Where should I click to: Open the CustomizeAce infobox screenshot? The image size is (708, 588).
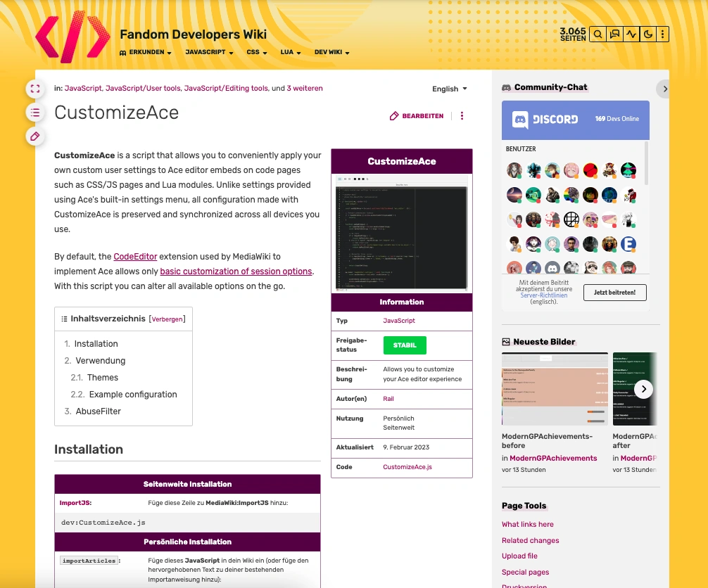coord(401,233)
